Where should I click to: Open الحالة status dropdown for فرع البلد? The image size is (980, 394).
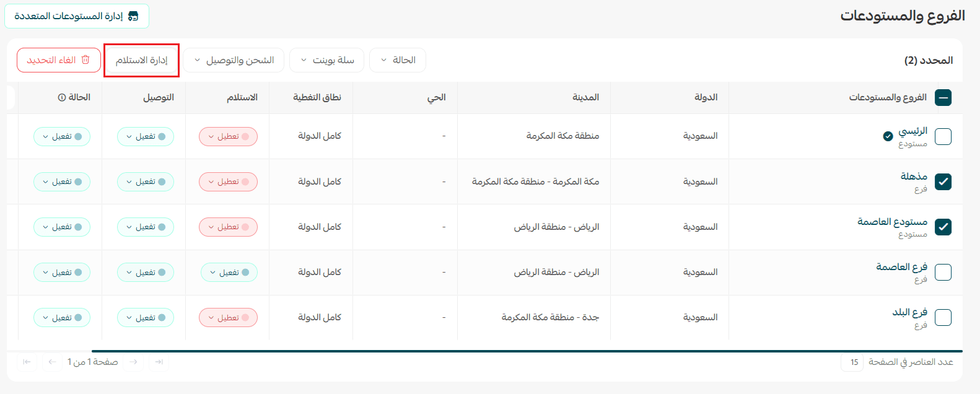coord(62,317)
